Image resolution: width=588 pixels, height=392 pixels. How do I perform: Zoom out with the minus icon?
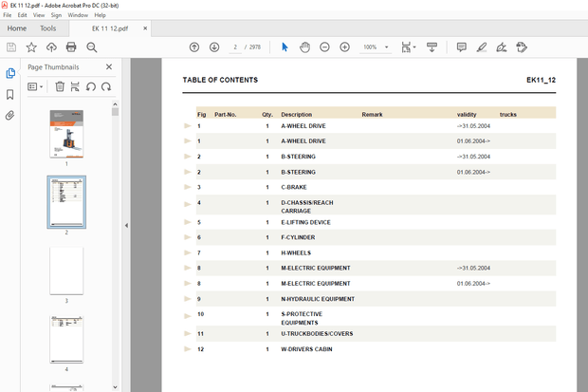324,47
